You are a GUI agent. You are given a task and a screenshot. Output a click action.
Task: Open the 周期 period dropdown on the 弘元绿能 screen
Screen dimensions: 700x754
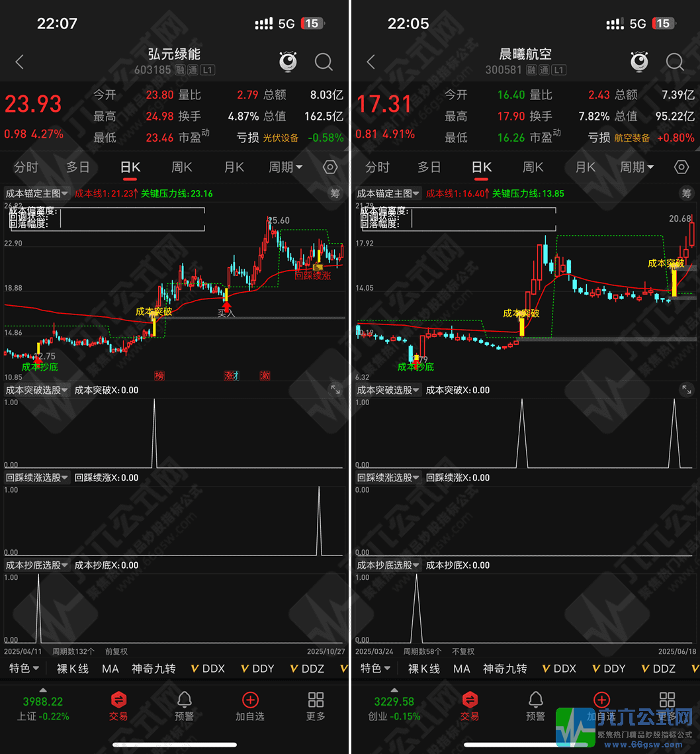click(x=285, y=167)
